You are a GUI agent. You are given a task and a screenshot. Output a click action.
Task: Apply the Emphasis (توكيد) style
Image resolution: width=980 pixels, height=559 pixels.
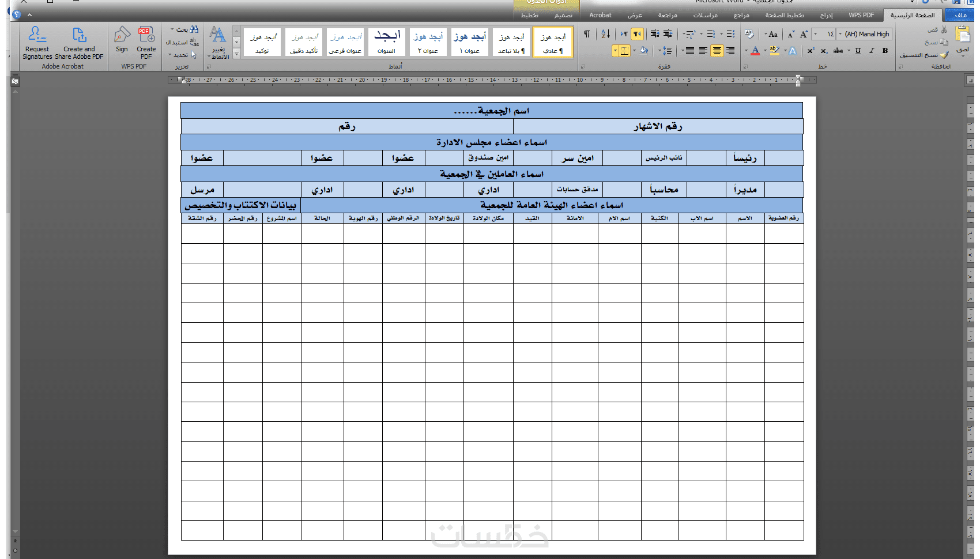pyautogui.click(x=262, y=43)
